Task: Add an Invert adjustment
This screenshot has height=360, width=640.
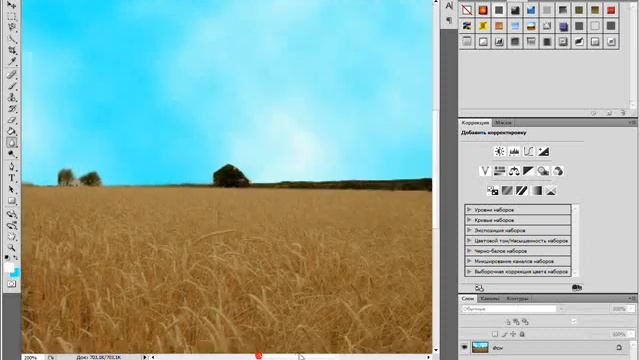Action: [493, 191]
